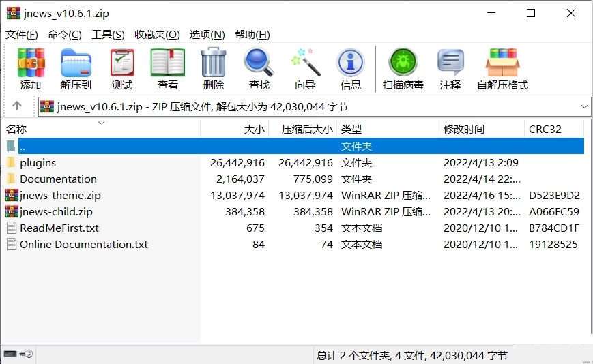Click size value 2,164,037

click(x=240, y=179)
